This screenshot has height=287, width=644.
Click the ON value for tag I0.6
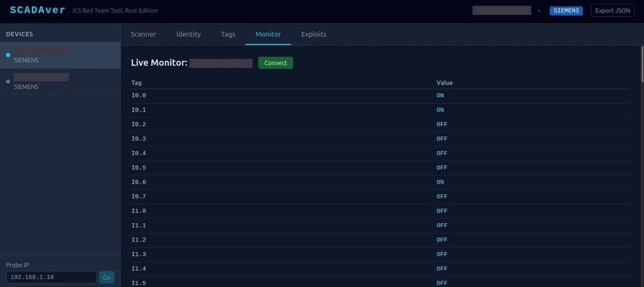[x=440, y=182]
